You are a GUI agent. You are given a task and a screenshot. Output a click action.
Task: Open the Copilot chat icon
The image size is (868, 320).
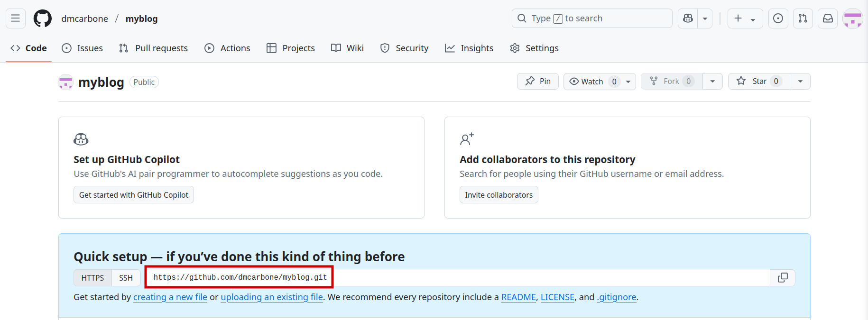[688, 18]
